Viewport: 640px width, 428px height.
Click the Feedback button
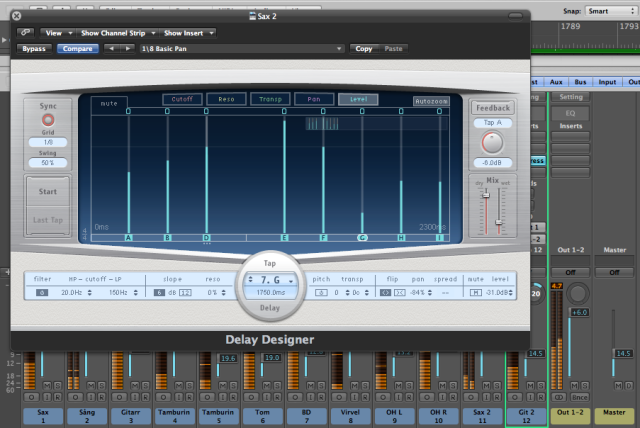493,108
